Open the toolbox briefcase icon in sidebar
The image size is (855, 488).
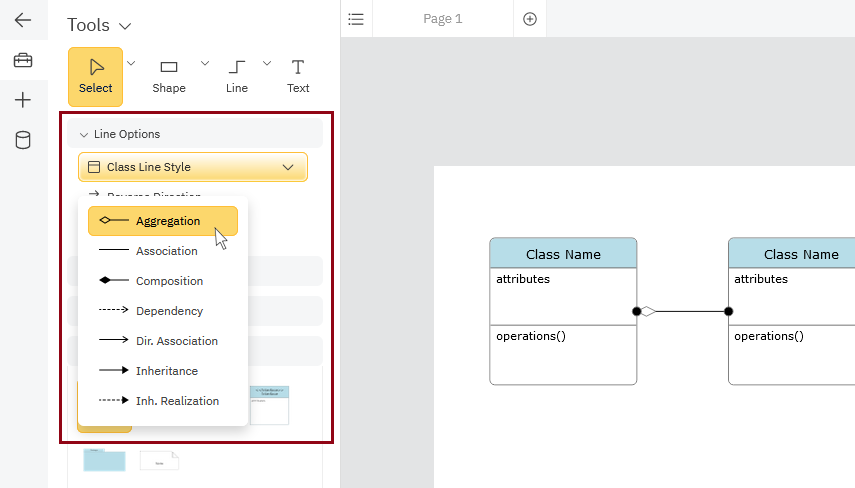[x=23, y=61]
